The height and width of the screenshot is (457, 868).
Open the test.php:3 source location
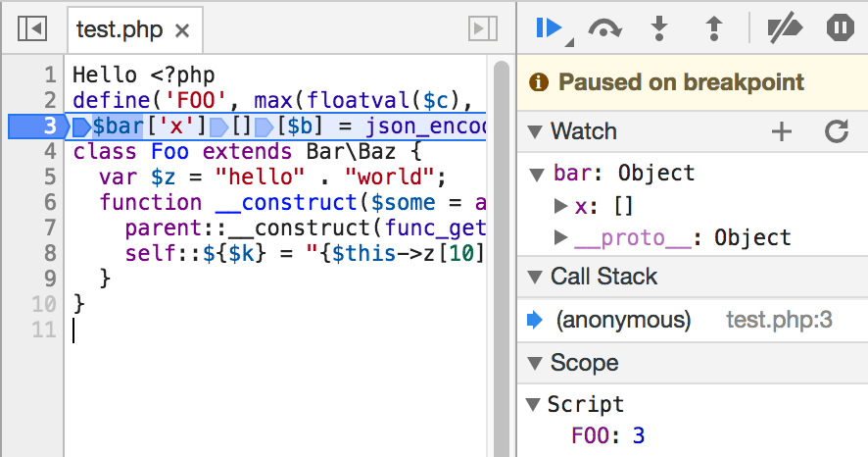point(779,320)
